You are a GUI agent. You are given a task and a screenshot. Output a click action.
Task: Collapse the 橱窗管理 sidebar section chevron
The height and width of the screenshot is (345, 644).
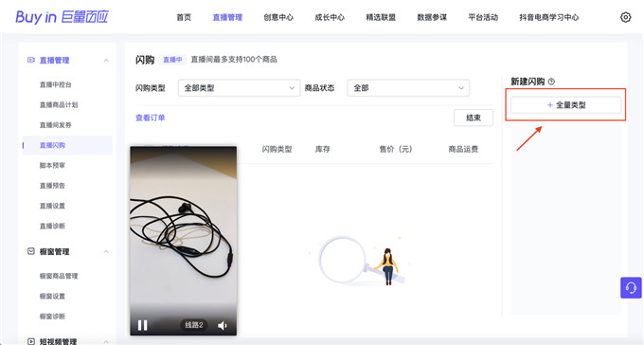(106, 252)
